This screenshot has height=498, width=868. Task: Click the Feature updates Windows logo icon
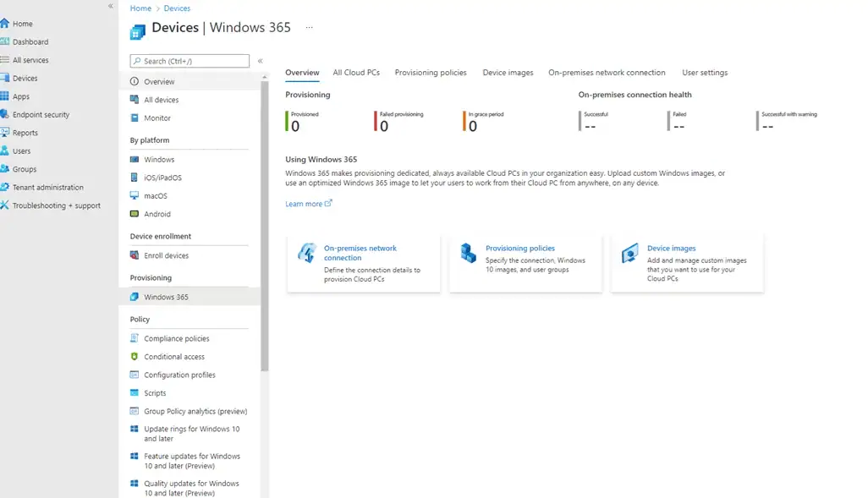click(x=134, y=456)
